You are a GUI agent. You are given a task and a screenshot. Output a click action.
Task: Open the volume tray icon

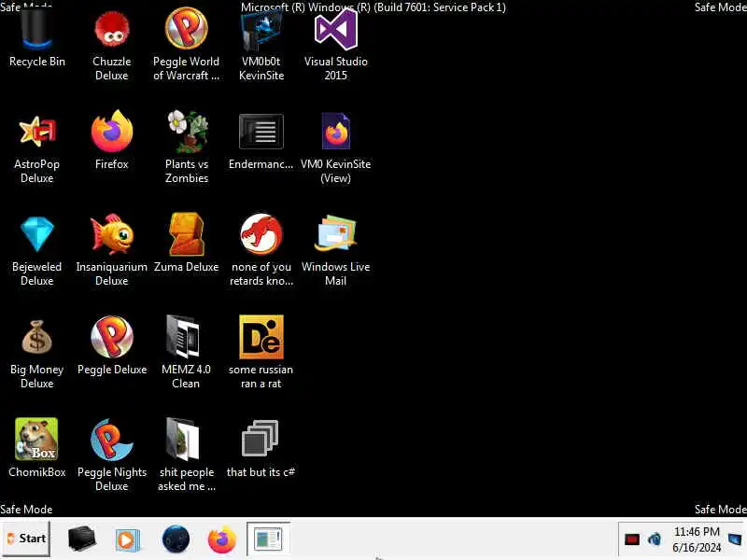coord(655,539)
